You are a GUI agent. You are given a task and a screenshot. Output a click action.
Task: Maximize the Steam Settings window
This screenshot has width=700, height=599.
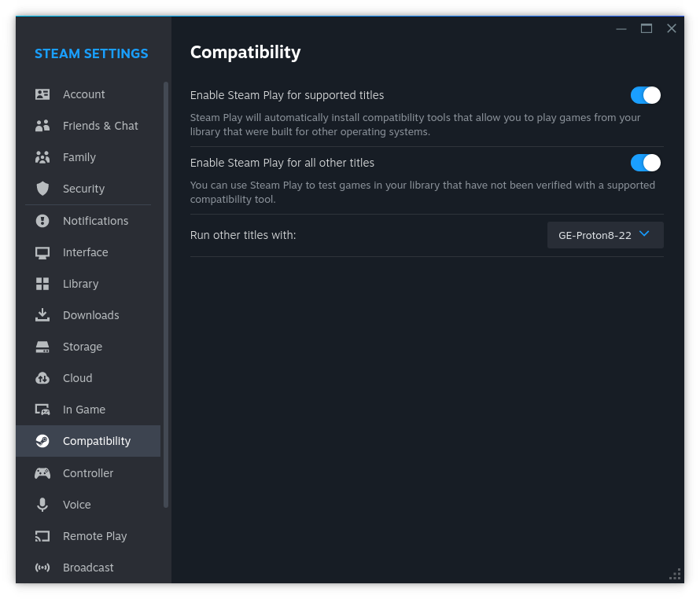(647, 28)
